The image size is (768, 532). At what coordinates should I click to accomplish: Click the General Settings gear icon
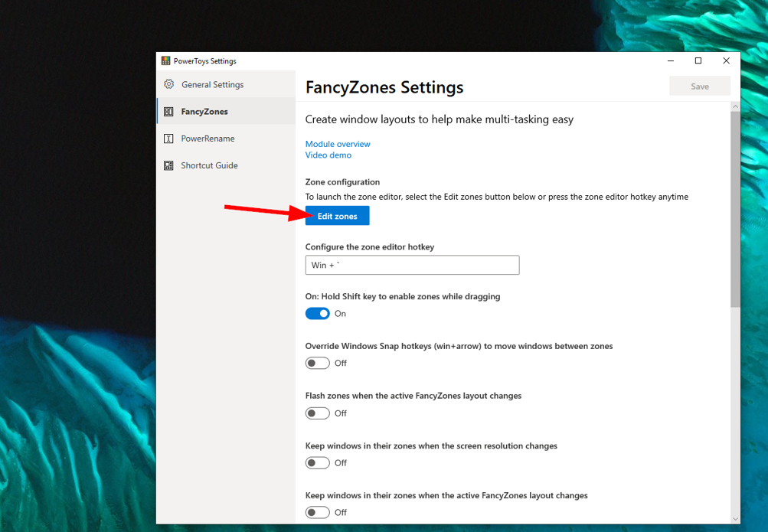(169, 84)
